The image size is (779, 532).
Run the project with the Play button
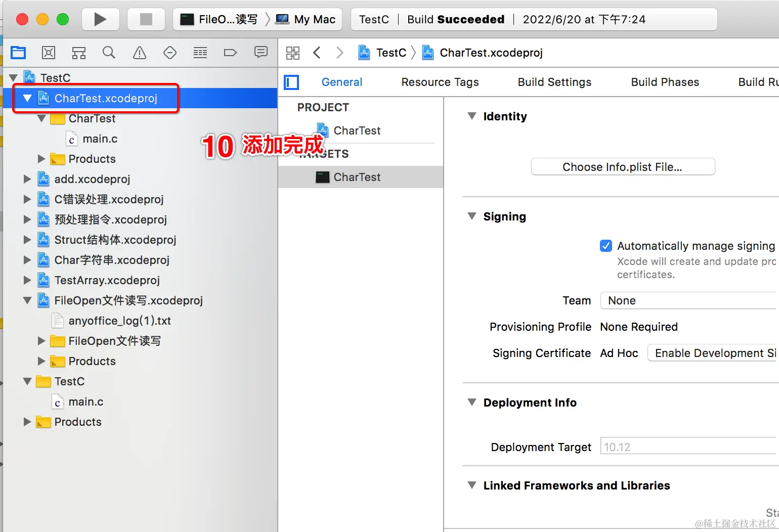100,19
